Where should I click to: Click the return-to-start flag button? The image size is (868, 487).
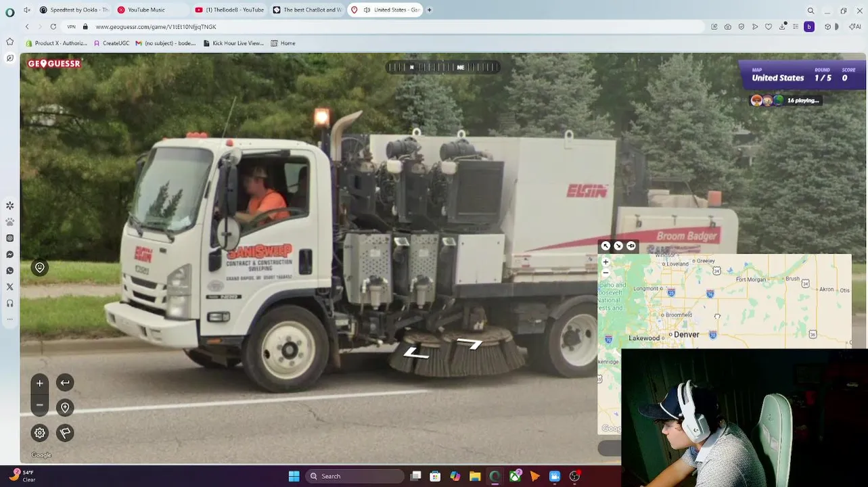tap(65, 433)
